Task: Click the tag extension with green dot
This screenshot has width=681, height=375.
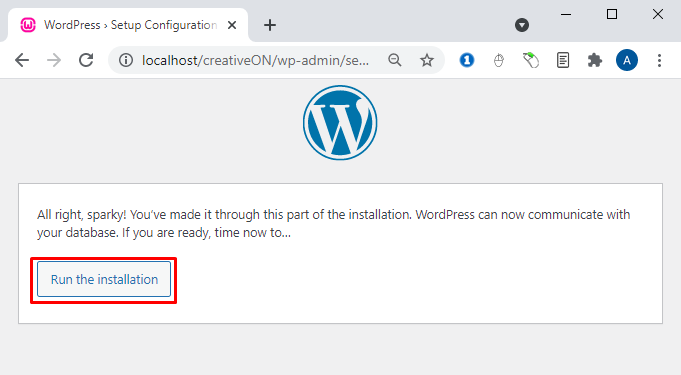Action: [531, 60]
